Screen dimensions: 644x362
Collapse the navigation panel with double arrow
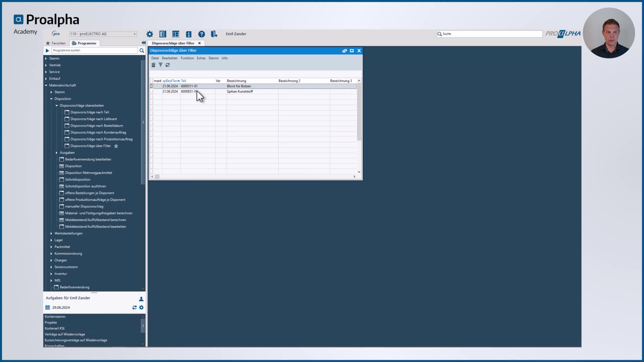(144, 43)
